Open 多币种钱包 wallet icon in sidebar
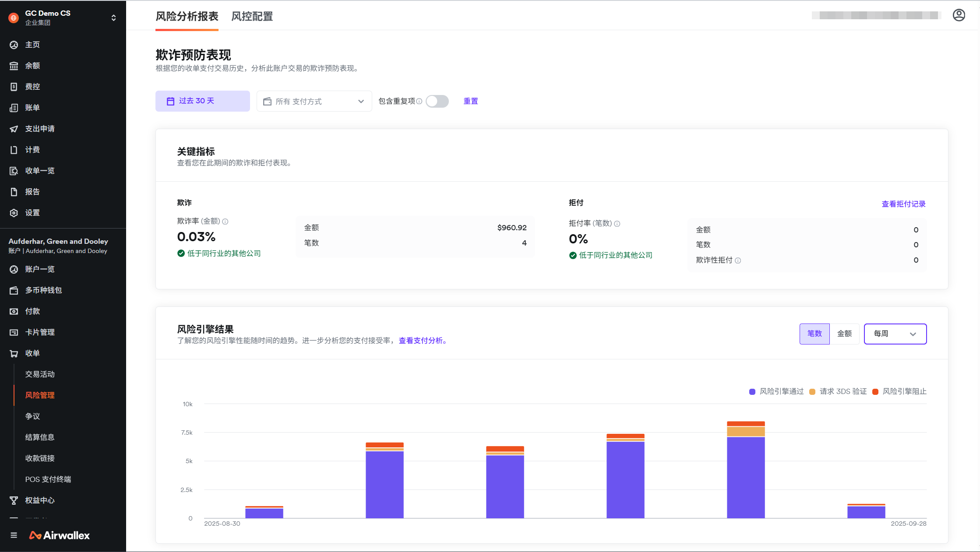This screenshot has height=552, width=980. (x=14, y=290)
